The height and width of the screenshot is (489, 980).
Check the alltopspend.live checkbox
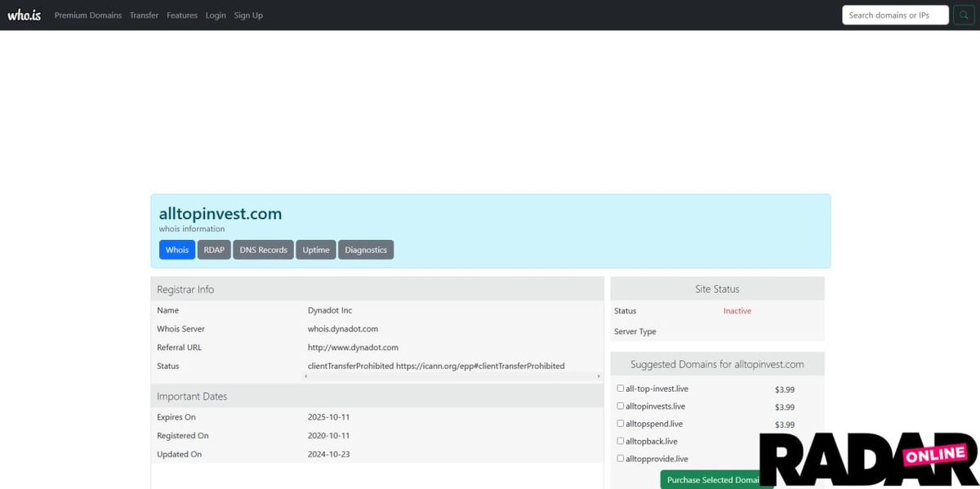(621, 424)
